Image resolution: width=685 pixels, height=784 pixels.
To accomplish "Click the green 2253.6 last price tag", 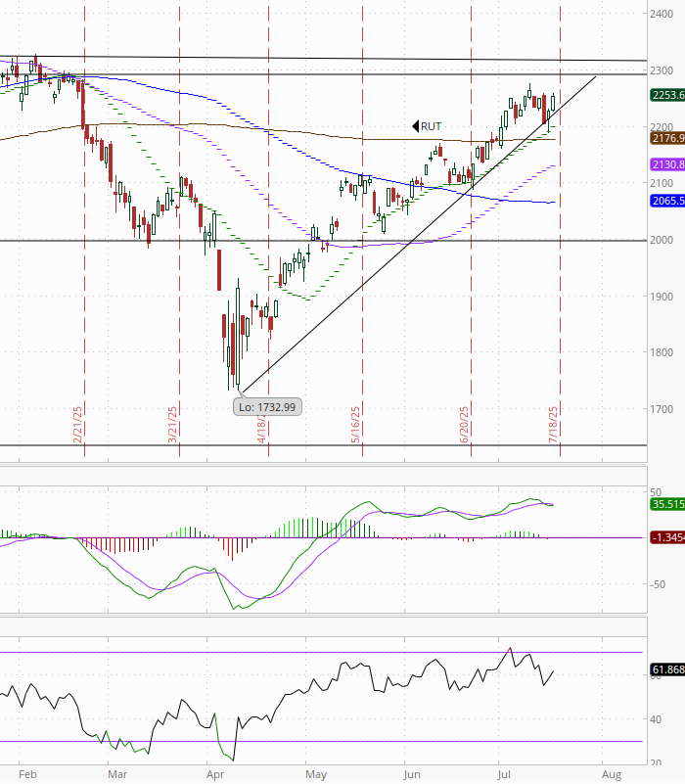I will [x=667, y=95].
